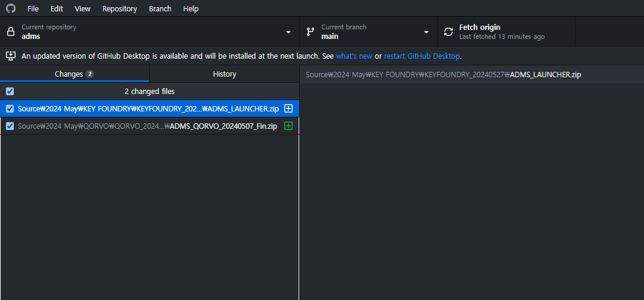The image size is (644, 300).
Task: Click the green plus icon for ADMS_QORVO_20240507_Fin.zip
Action: pyautogui.click(x=288, y=126)
